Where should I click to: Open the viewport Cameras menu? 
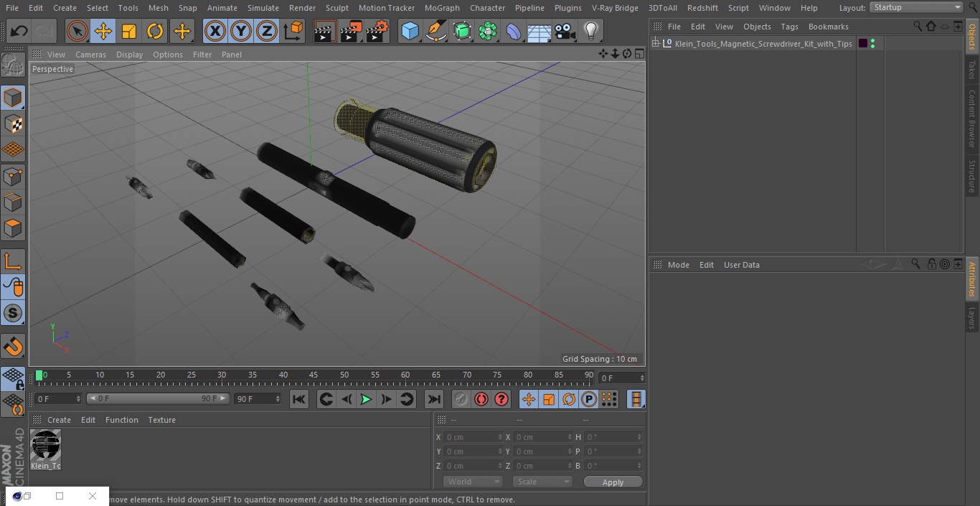(x=90, y=55)
